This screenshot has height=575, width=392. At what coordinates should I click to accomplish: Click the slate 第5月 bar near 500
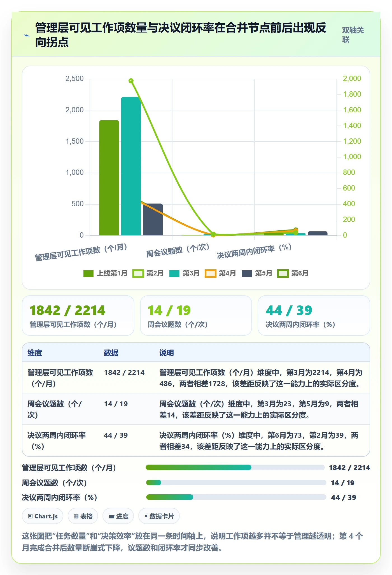tap(153, 219)
